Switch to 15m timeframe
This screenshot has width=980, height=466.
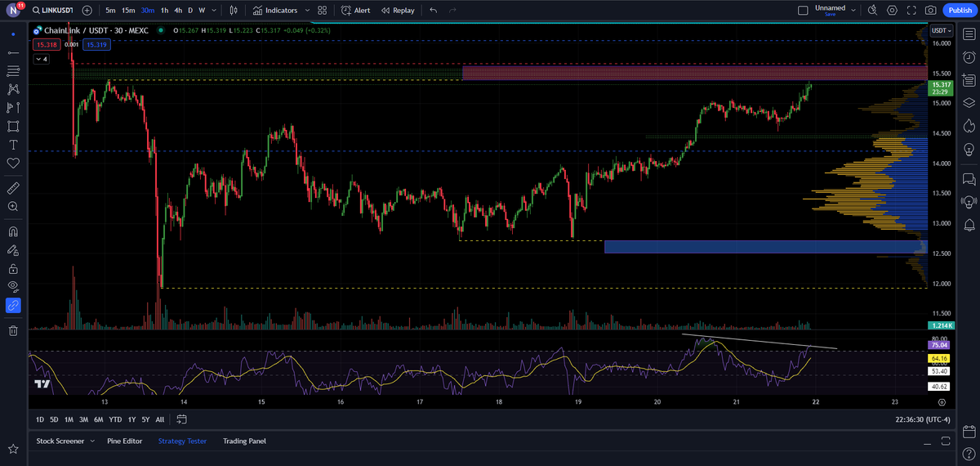tap(128, 11)
